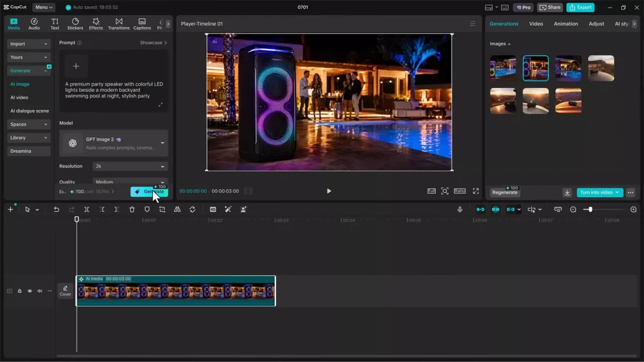This screenshot has width=644, height=362.
Task: Mute the track audio
Action: pos(40,291)
